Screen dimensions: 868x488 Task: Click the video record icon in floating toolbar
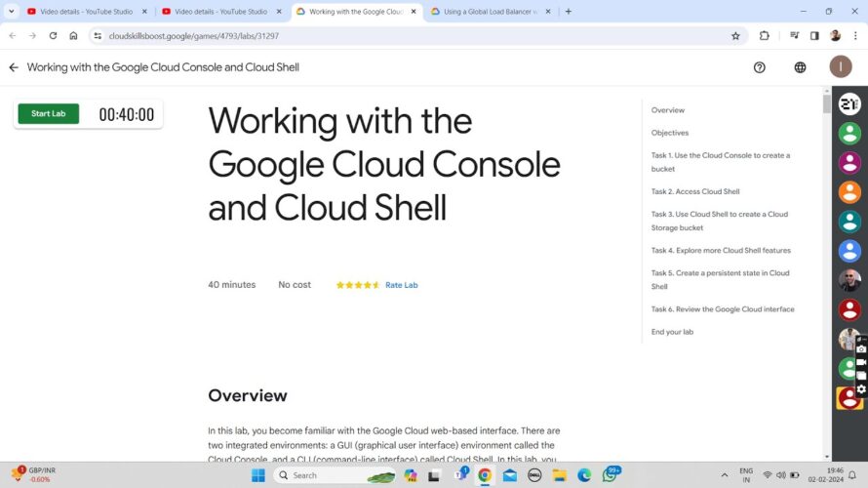861,362
